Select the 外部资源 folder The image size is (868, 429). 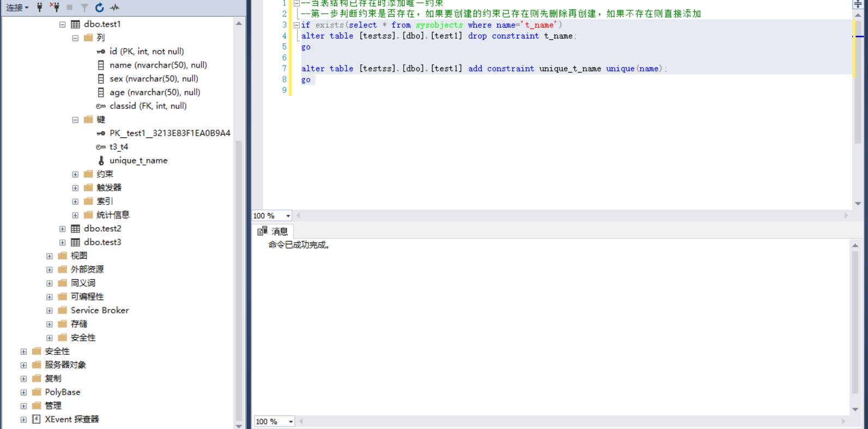[87, 269]
